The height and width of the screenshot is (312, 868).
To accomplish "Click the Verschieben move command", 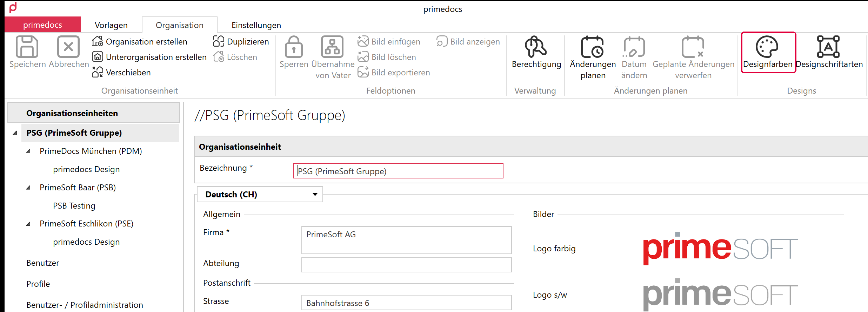I will tap(121, 73).
